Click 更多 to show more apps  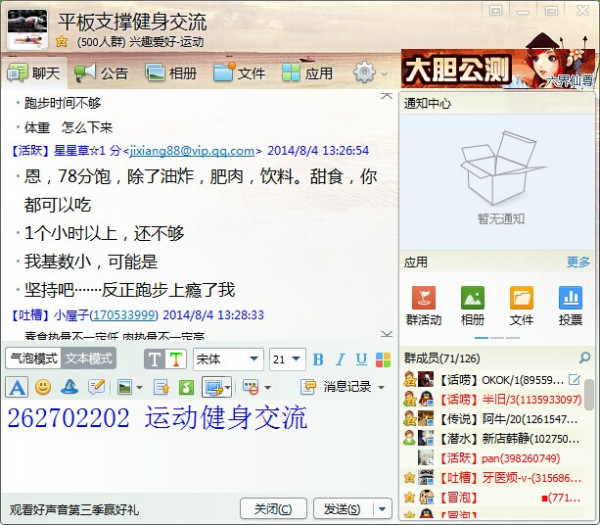click(578, 262)
